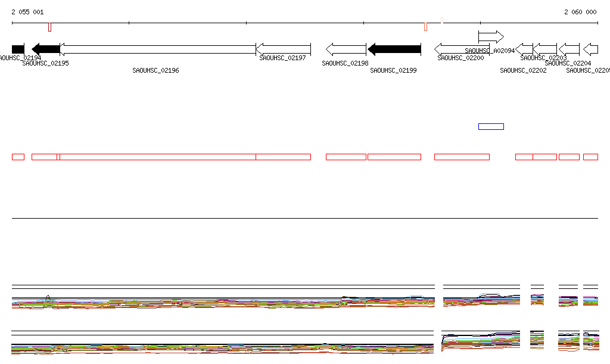Screen dimensions: 610x364
Task: Click the orange ruler marker right of SAOUHSC_02199
Action: 425,27
